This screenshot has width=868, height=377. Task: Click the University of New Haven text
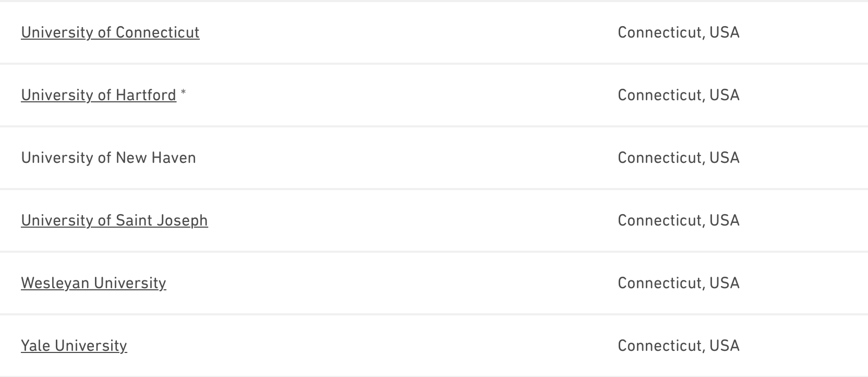tap(108, 158)
